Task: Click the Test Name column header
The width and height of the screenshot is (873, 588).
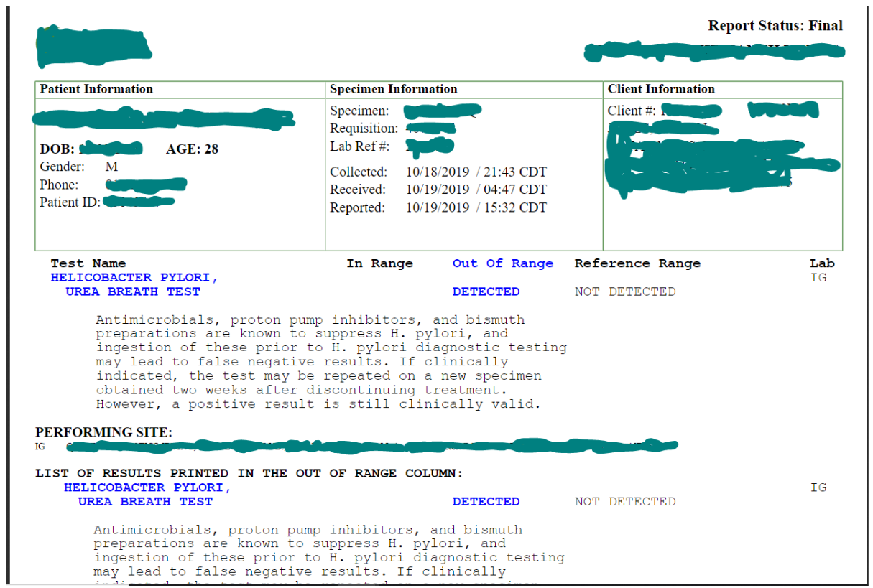Action: (x=88, y=263)
